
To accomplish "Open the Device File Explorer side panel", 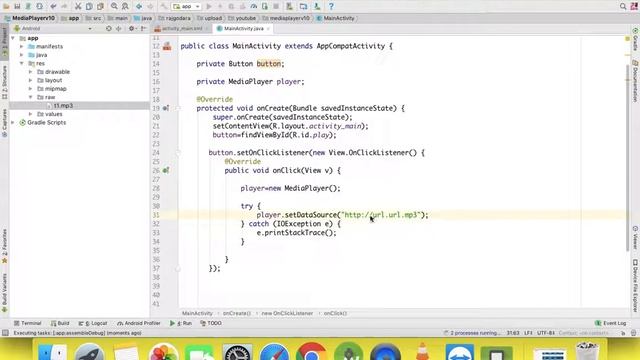I will point(635,286).
